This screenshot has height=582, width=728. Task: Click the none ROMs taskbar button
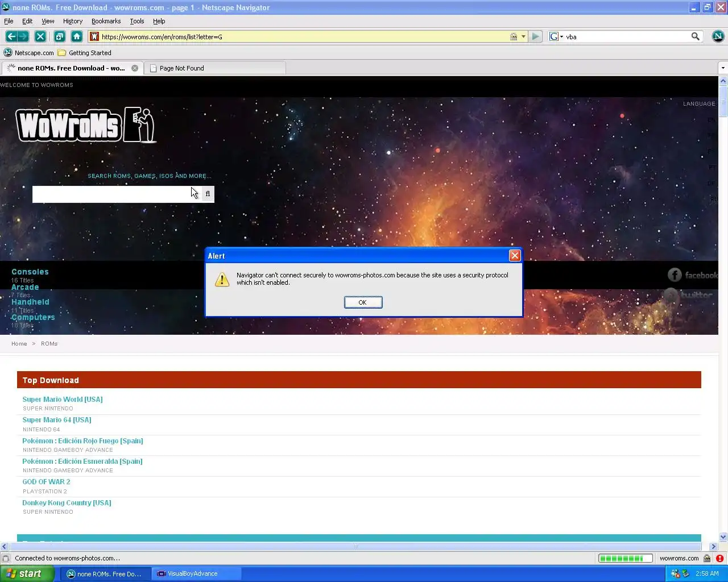[x=106, y=573]
